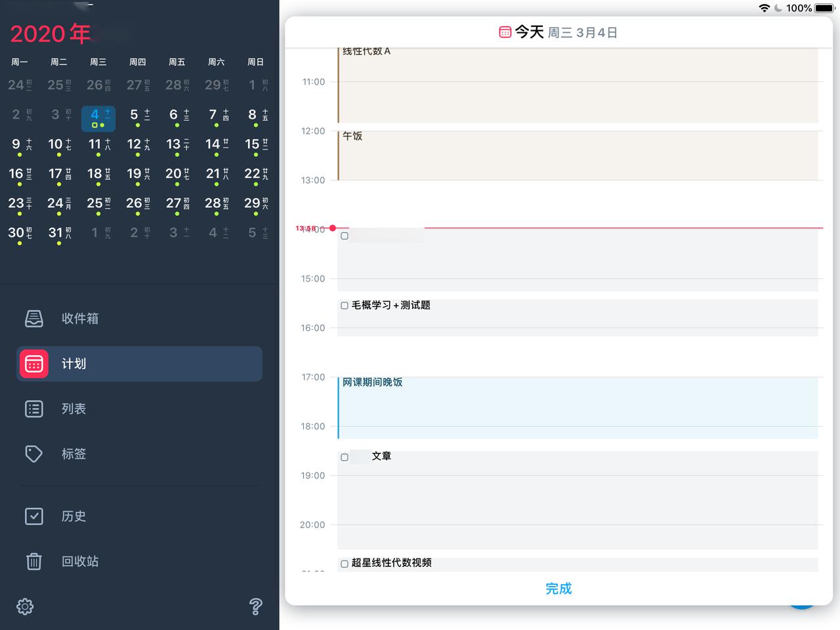Open the 收件箱 inbox icon
840x630 pixels.
click(34, 318)
